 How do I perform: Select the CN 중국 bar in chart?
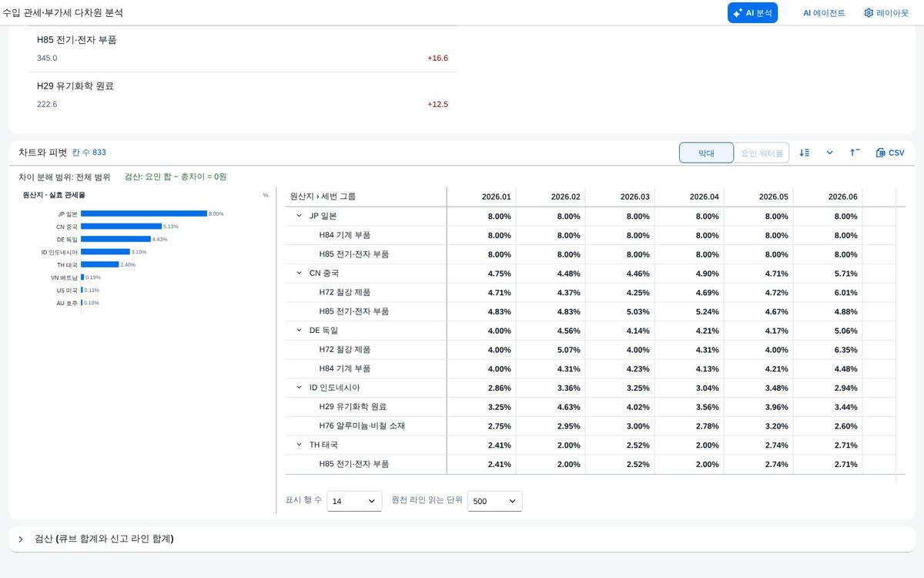click(121, 227)
